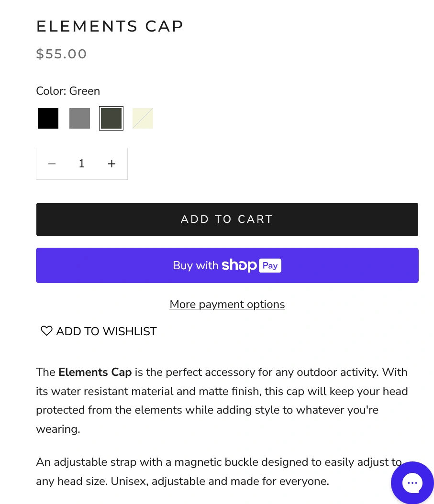Click the water resistant material paragraph

(x=222, y=401)
